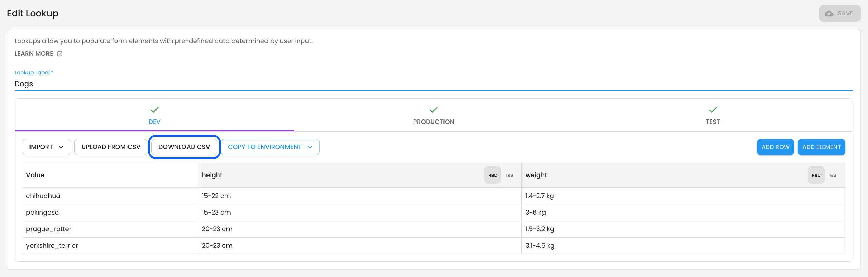Screen dimensions: 868x277
Task: Set height column type to 123 numeric
Action: point(509,175)
